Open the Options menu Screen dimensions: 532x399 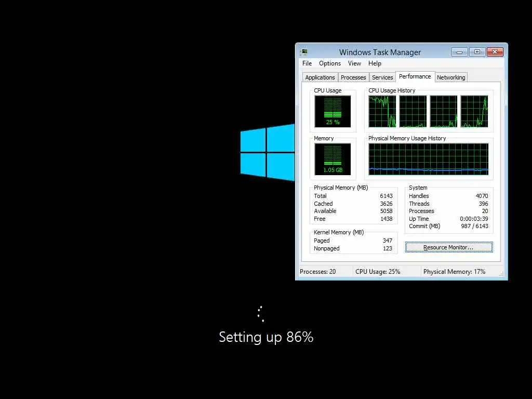click(x=330, y=63)
